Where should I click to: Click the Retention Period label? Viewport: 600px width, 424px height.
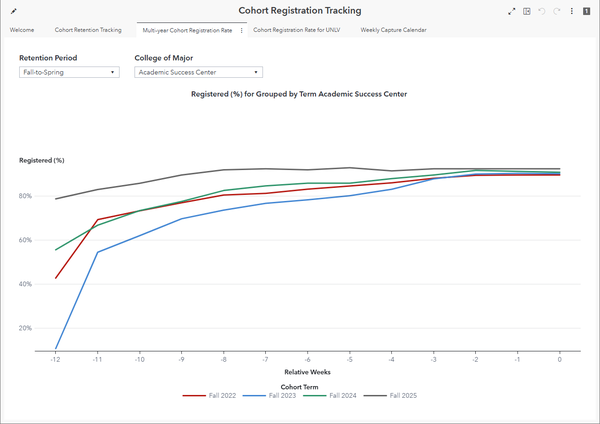pyautogui.click(x=48, y=58)
